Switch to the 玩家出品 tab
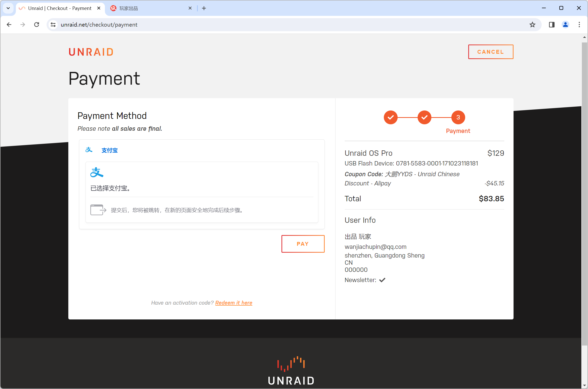The height and width of the screenshot is (389, 588). [x=151, y=8]
